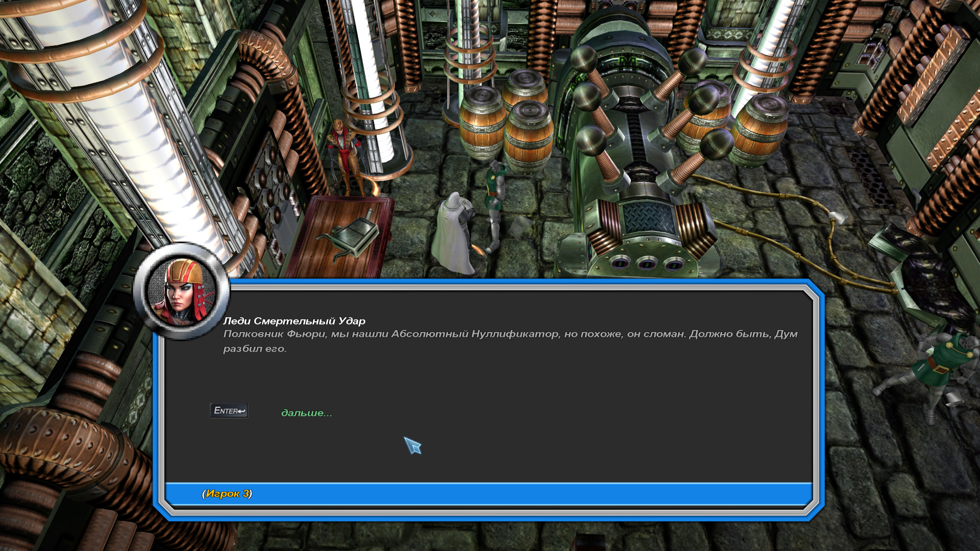
Task: Click the Enter key icon
Action: tap(229, 411)
